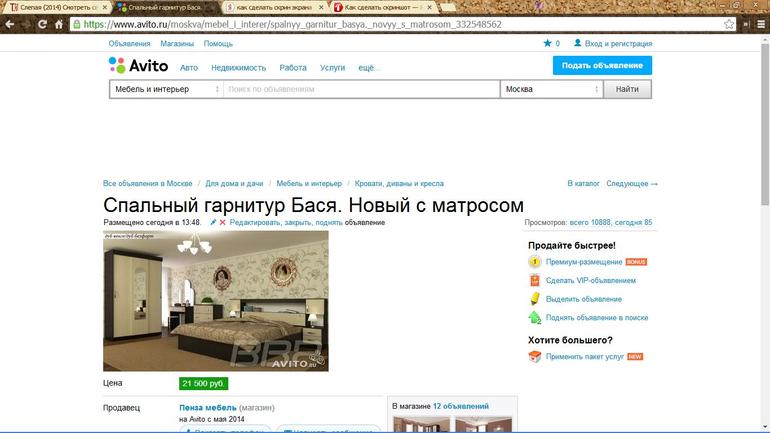Open the browser home icon
The height and width of the screenshot is (433, 770).
59,24
